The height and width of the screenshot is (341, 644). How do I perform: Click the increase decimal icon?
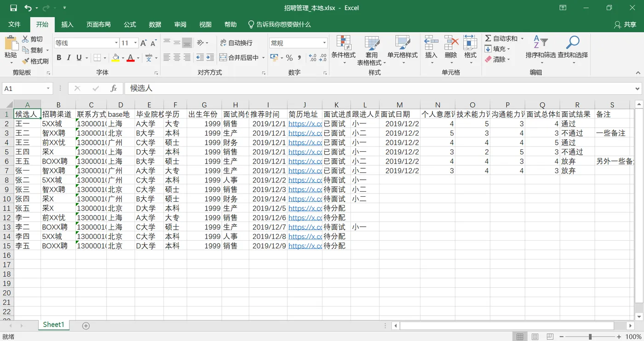(313, 57)
